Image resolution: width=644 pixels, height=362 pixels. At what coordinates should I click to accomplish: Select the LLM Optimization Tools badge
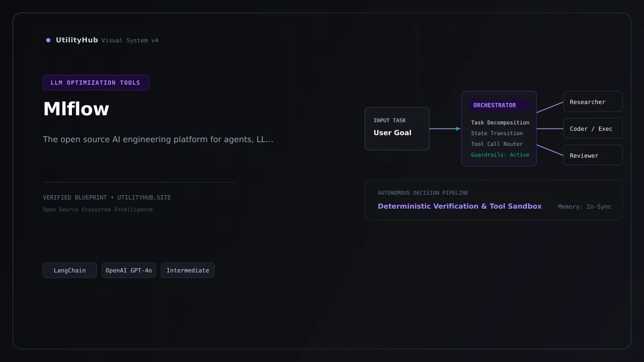coord(96,83)
